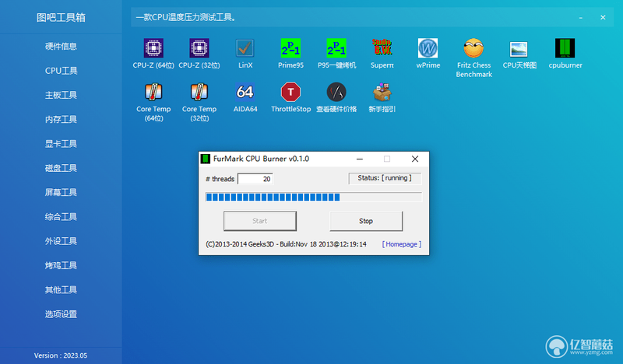The image size is (623, 364).
Task: Minimize the FurMark CPU Burner window
Action: (x=360, y=159)
